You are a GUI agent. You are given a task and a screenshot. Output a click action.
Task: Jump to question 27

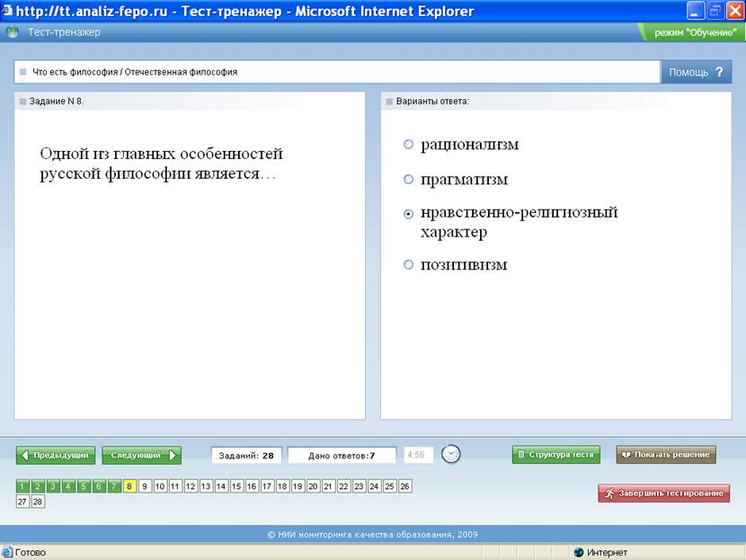coord(22,502)
